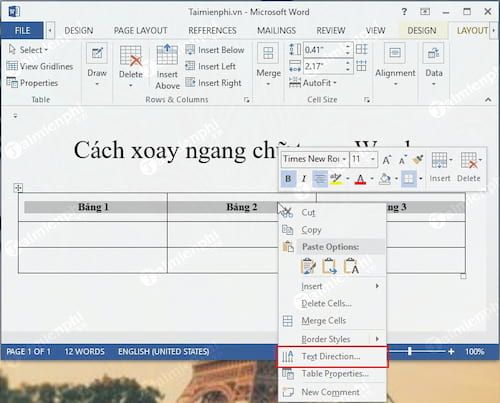Click Distribute Rows icon in Cell Size
This screenshot has width=500, height=403.
coord(362,50)
